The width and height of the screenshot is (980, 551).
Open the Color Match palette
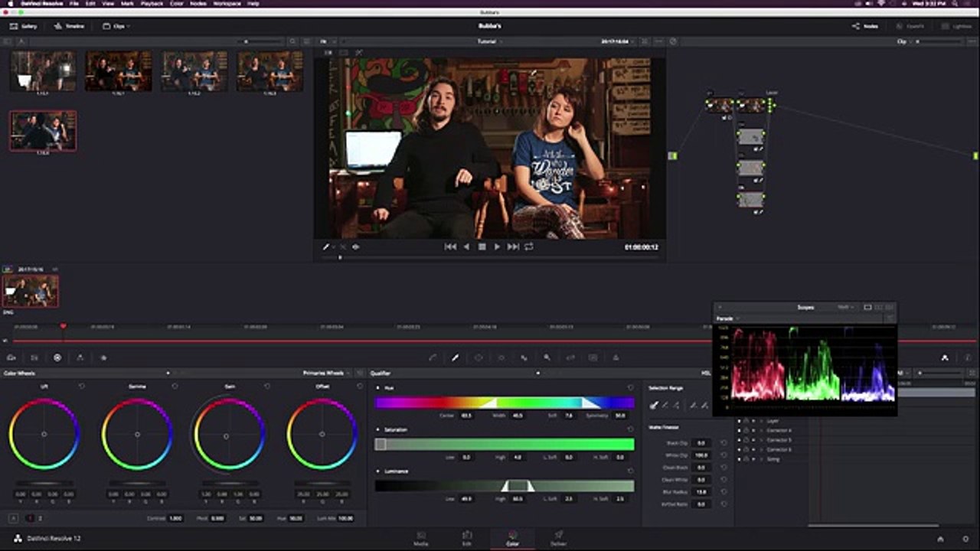pyautogui.click(x=34, y=357)
